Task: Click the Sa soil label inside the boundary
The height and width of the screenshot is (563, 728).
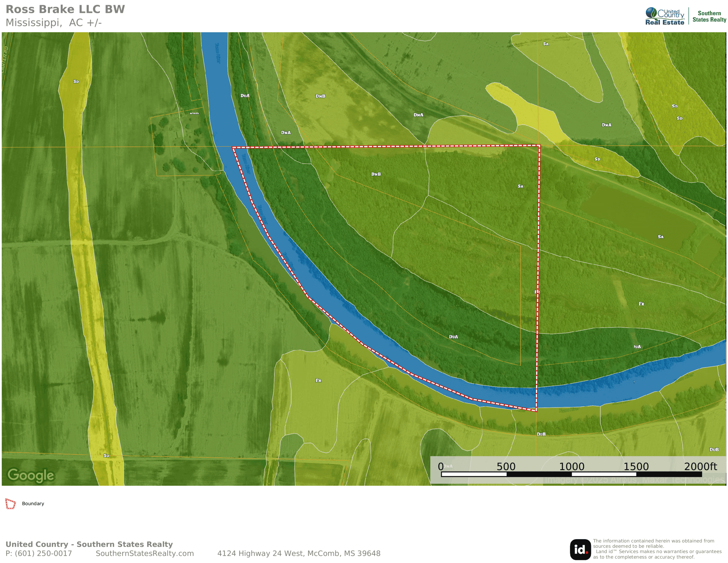Action: (520, 186)
